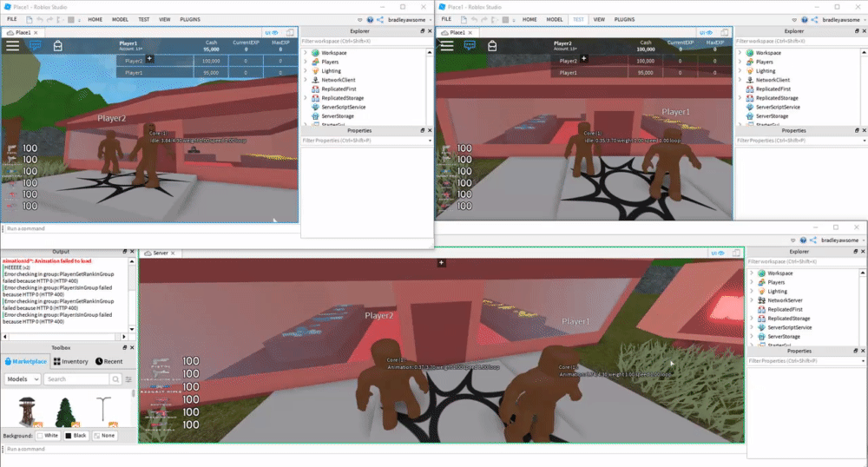Click the Share icon in the server window
Image resolution: width=868 pixels, height=467 pixels.
813,240
